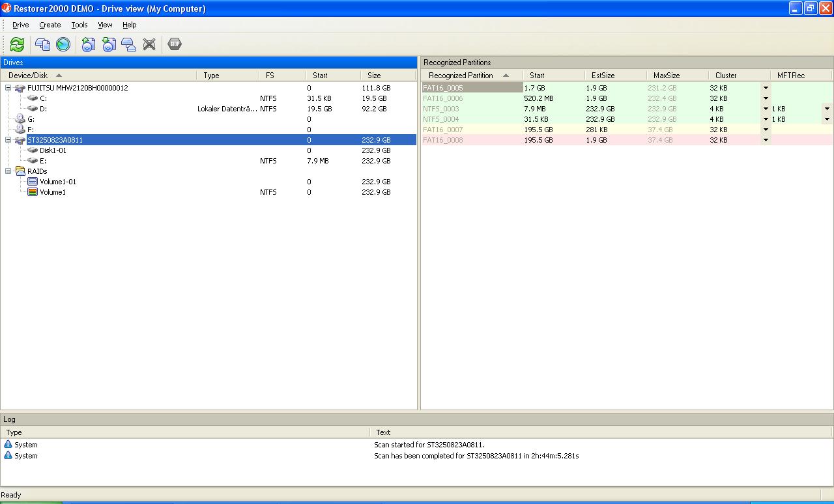Click the E: partition disk icon
Screen dimensions: 834x504
(x=33, y=161)
